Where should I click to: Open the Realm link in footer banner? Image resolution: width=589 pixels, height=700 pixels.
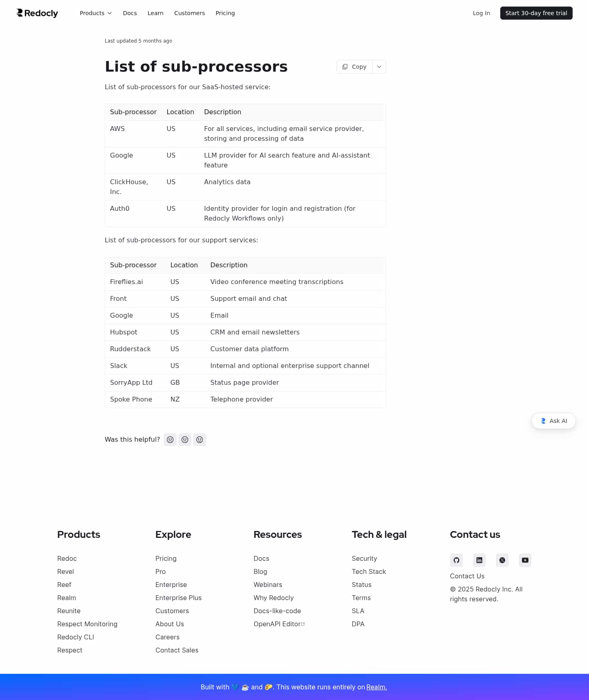coord(376,687)
